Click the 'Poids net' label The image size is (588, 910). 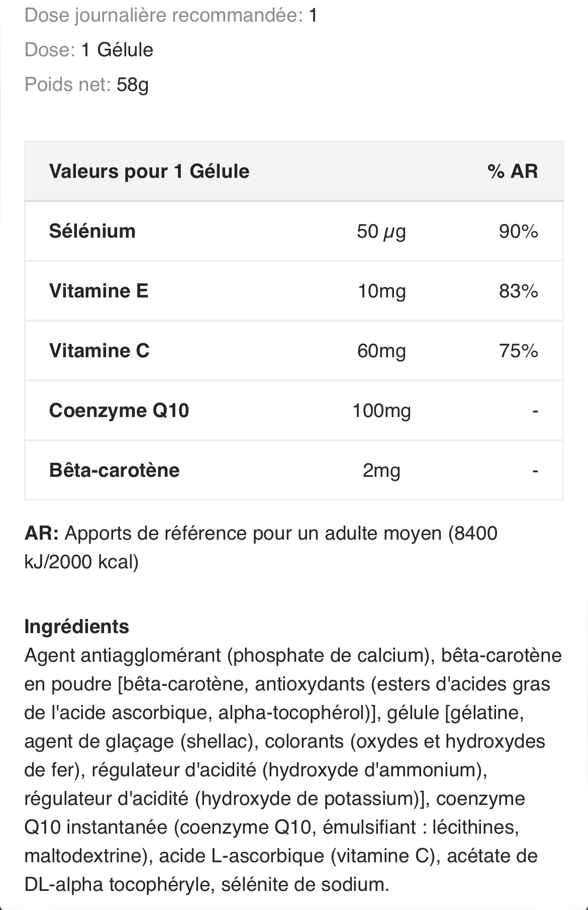coord(67,84)
